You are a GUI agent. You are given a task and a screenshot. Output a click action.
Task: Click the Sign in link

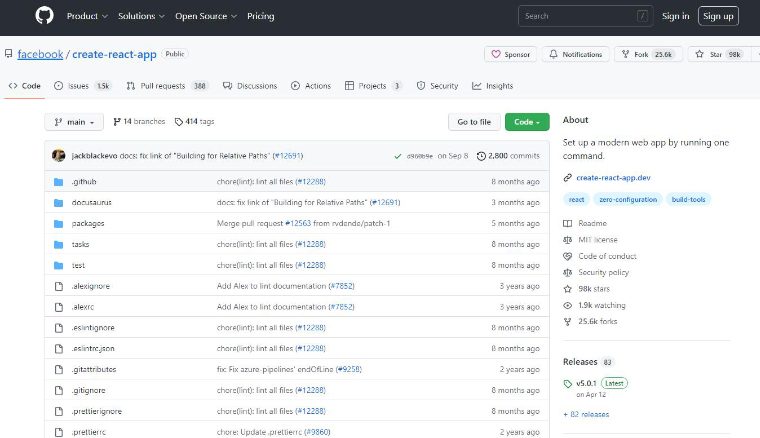point(675,16)
